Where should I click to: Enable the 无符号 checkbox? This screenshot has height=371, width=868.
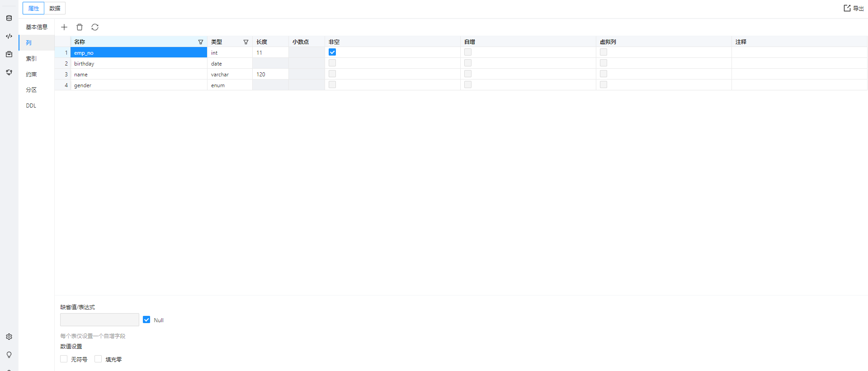point(64,359)
